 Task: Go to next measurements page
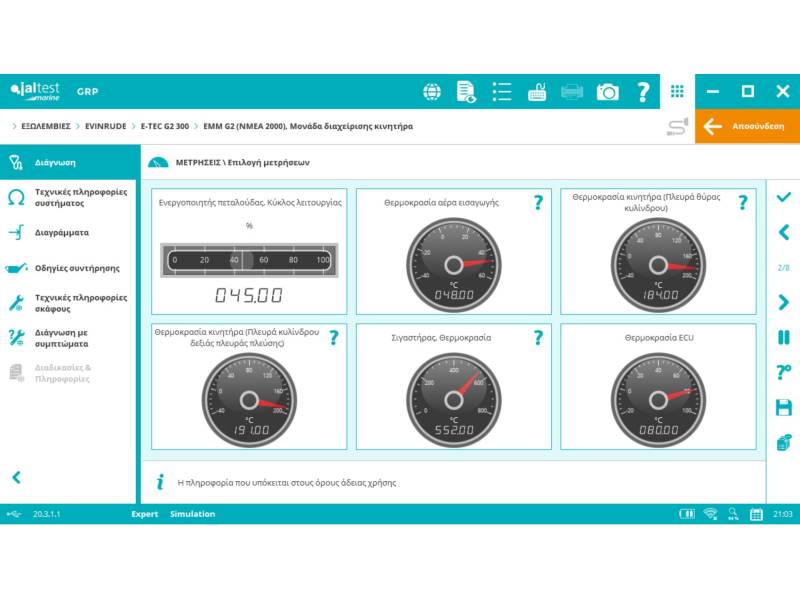pos(783,303)
